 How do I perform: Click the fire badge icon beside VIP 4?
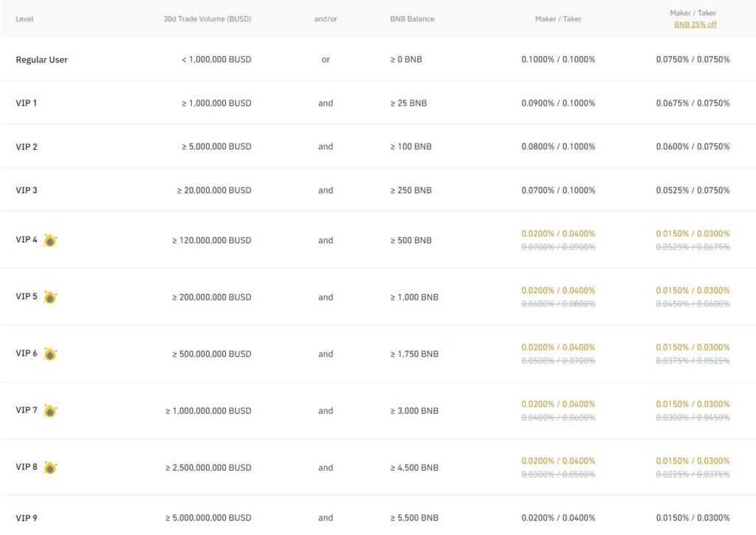pyautogui.click(x=49, y=240)
